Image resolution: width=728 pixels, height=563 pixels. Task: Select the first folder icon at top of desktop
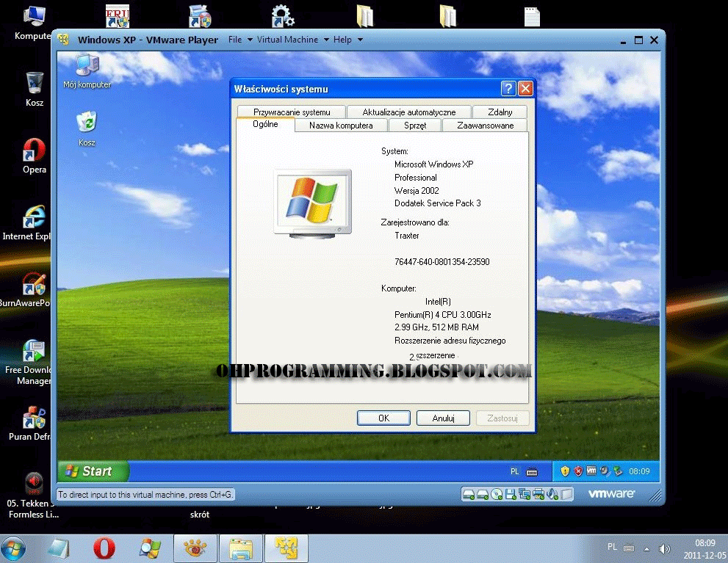point(365,16)
